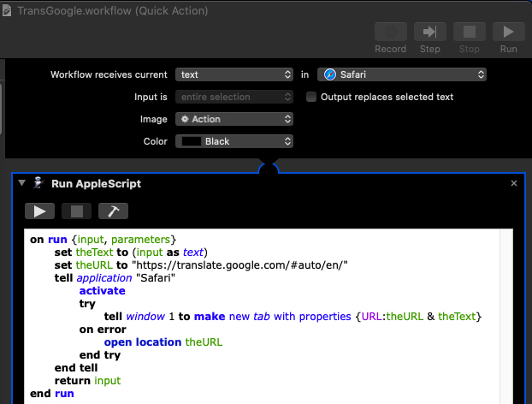
Task: Click the gear icon in Image dropdown
Action: pos(185,119)
